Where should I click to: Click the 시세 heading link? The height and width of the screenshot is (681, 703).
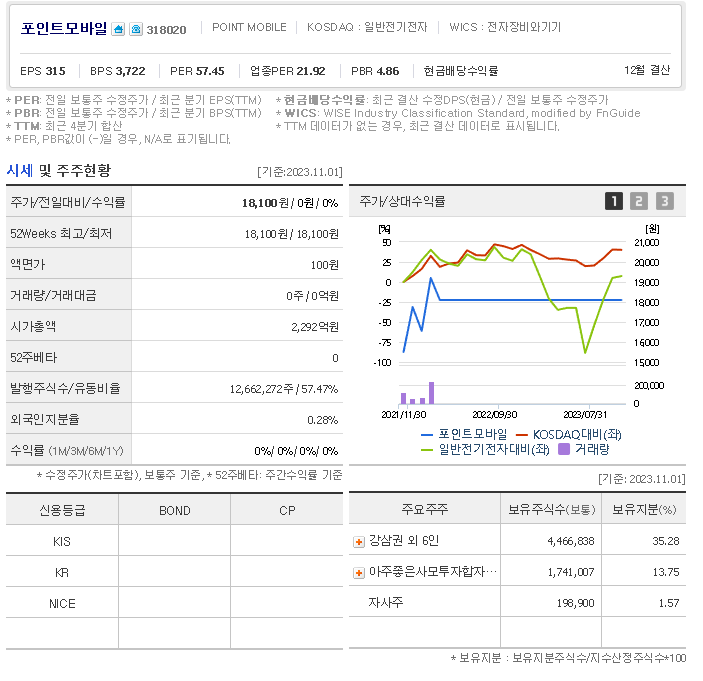pos(19,170)
